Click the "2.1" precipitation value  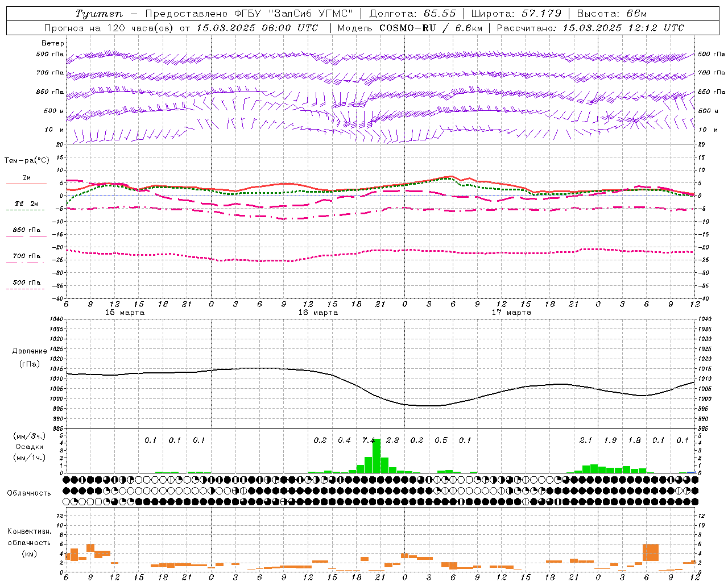586,440
